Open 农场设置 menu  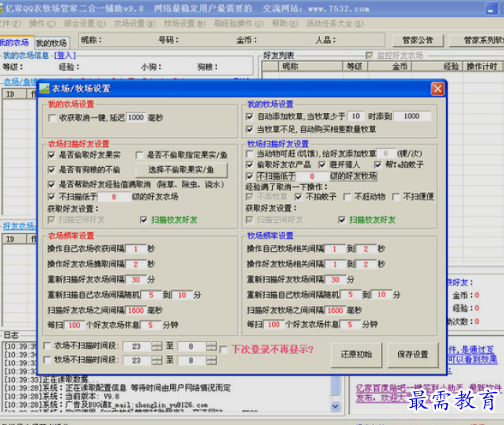[x=135, y=24]
